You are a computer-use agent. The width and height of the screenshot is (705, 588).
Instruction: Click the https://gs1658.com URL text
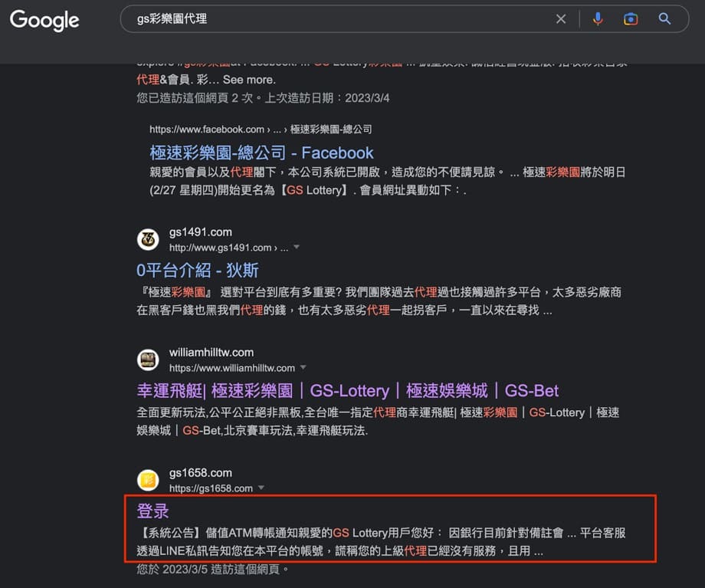[211, 488]
